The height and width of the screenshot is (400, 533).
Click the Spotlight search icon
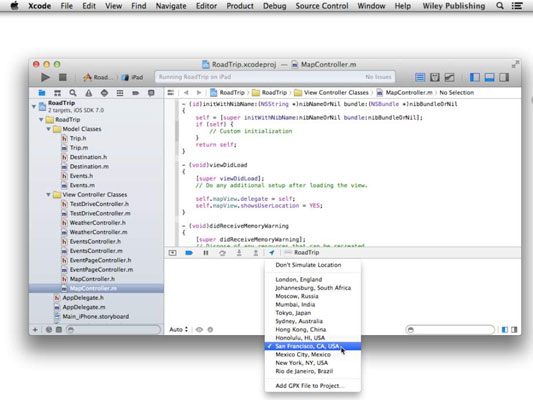(500, 6)
